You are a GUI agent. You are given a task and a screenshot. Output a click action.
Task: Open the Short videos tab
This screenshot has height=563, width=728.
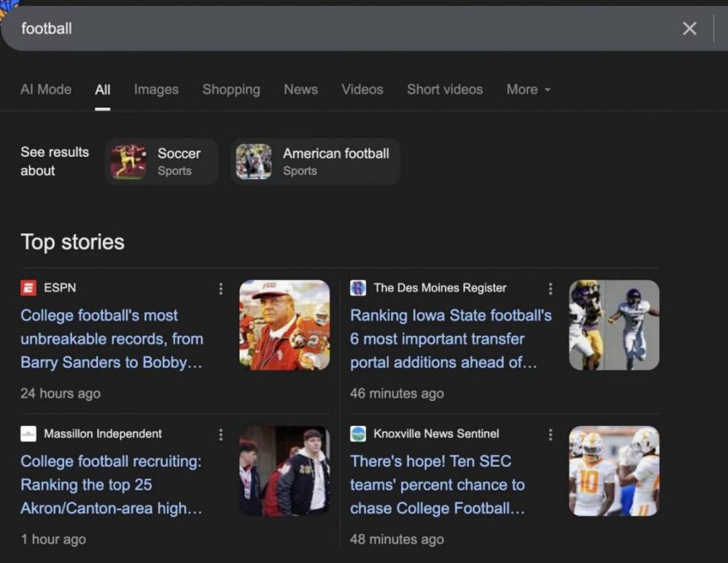[445, 89]
